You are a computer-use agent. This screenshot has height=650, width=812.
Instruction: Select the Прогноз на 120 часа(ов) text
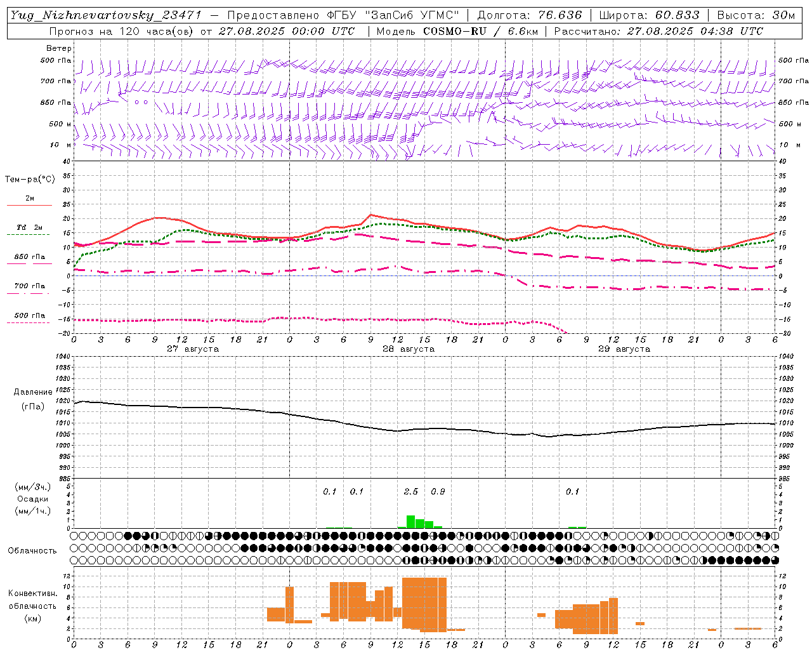coord(122,31)
